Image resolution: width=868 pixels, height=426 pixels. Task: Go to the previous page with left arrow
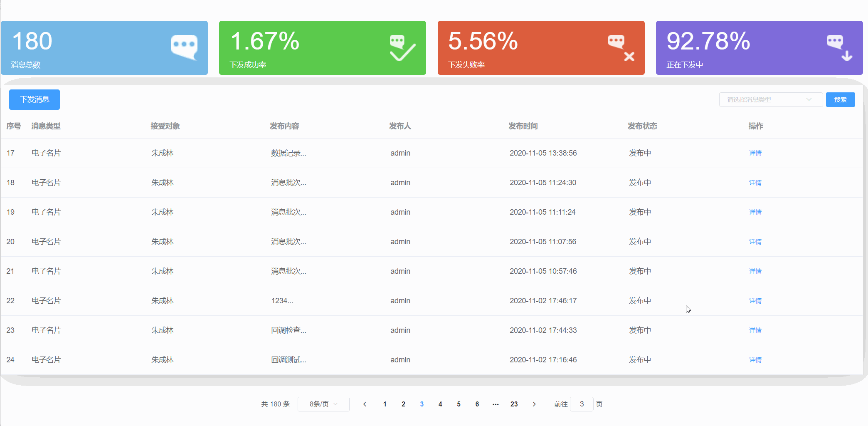(x=365, y=404)
